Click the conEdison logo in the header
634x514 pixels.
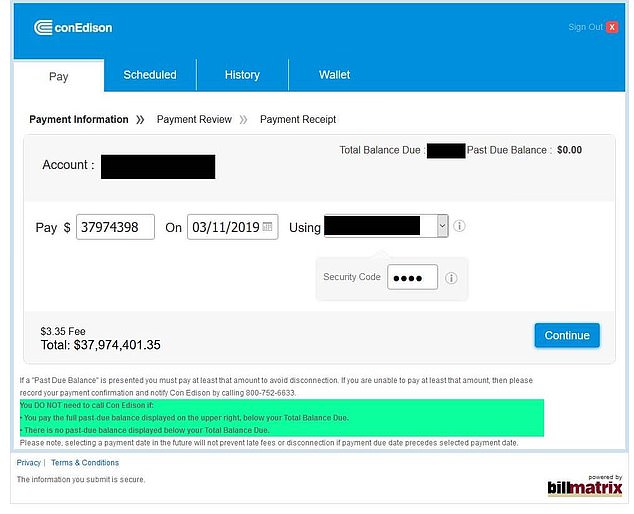[x=73, y=27]
